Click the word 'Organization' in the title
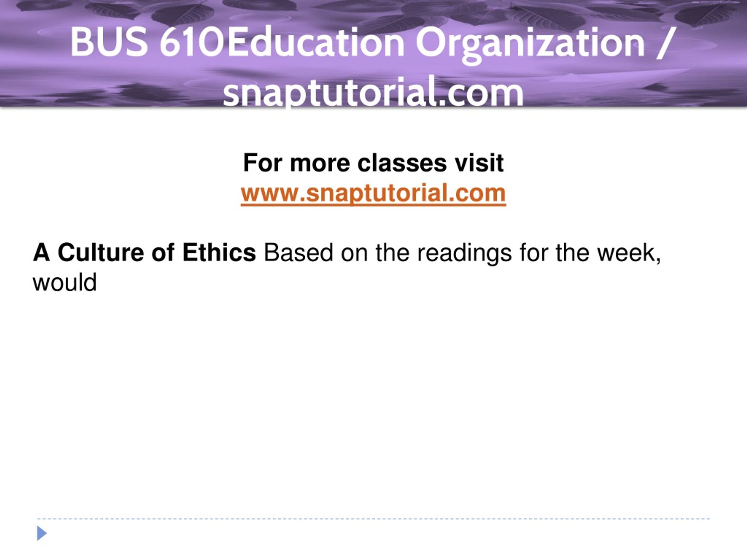This screenshot has height=560, width=747. click(x=530, y=44)
